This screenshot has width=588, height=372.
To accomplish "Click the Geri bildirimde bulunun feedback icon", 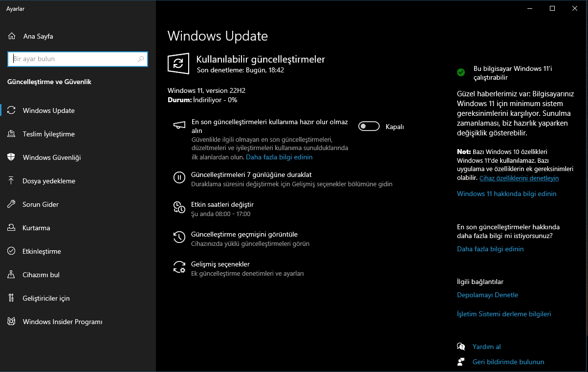I will [461, 362].
